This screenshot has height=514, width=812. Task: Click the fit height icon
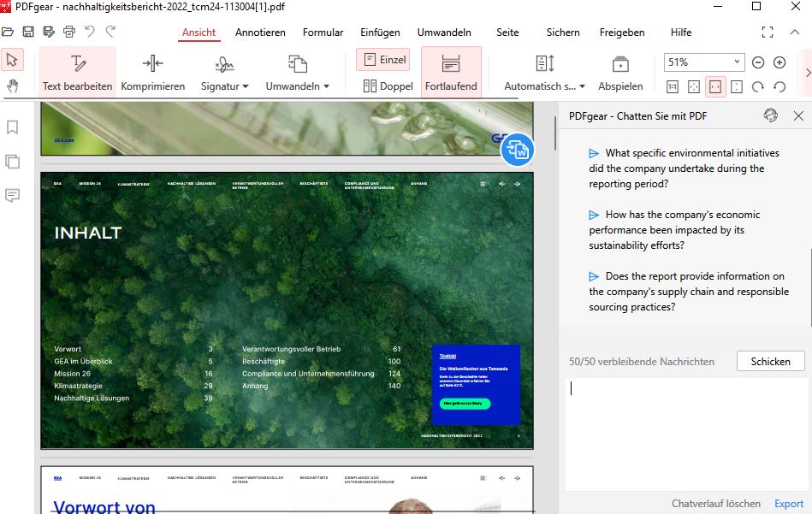point(737,86)
